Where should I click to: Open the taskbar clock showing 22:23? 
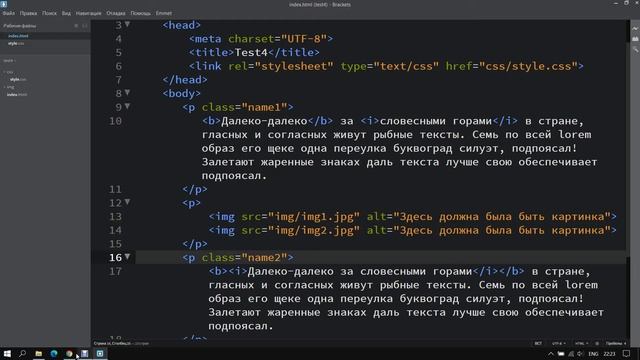[x=609, y=354]
